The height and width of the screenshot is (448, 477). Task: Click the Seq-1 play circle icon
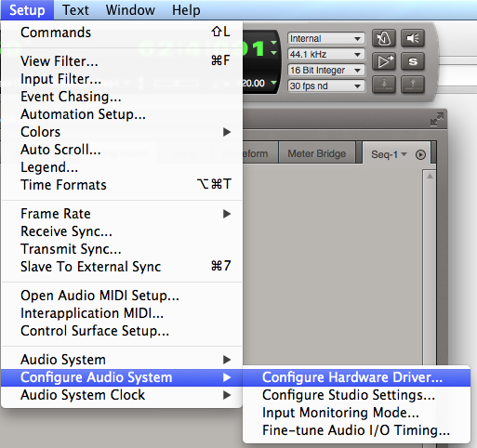(420, 154)
